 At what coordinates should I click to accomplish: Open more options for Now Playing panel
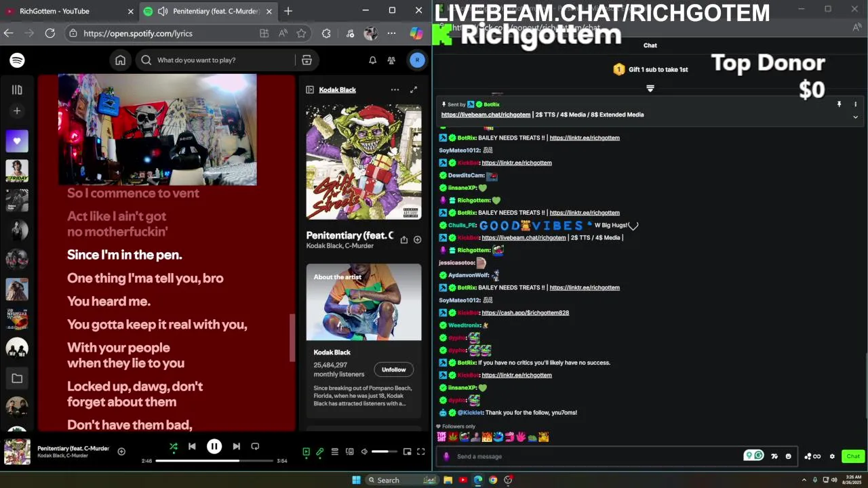[x=395, y=89]
